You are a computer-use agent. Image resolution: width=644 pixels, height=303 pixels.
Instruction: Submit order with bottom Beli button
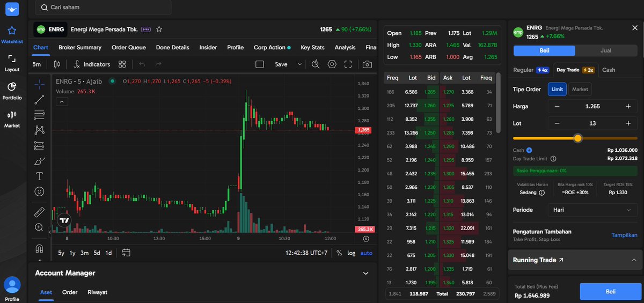point(611,291)
